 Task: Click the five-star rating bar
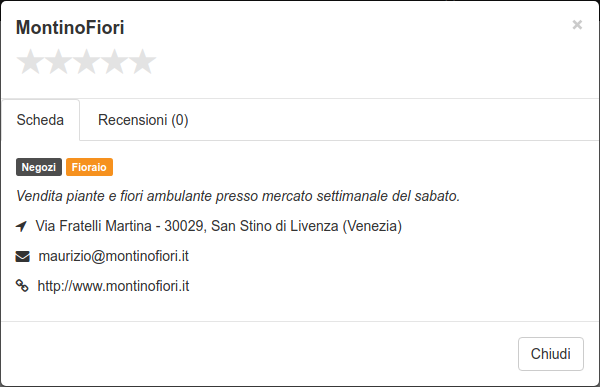[86, 61]
